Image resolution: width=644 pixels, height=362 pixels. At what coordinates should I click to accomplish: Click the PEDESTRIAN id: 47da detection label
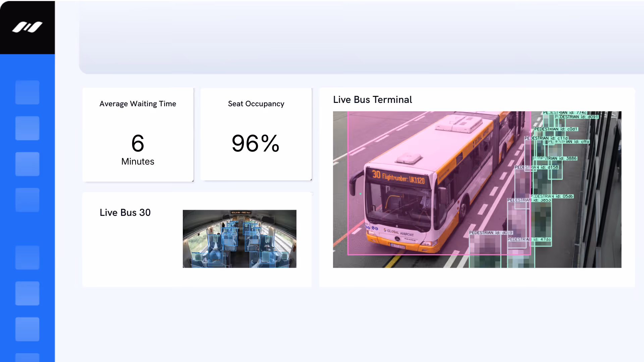coord(529,240)
